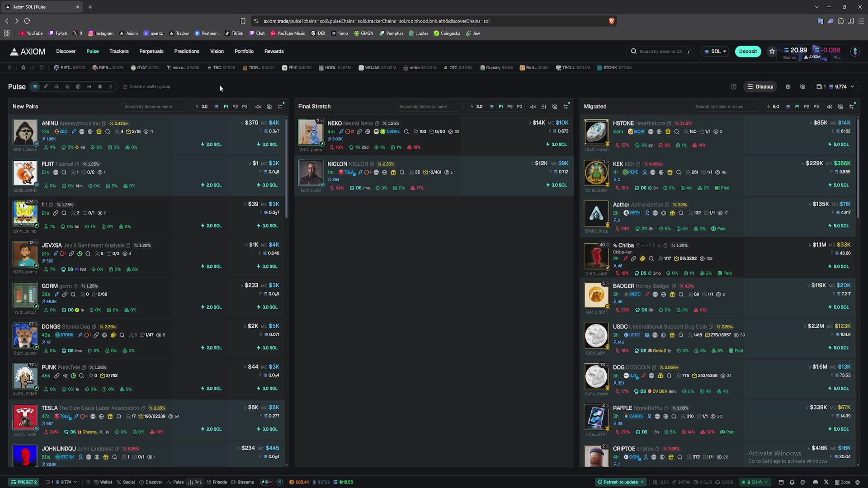The image size is (868, 488).
Task: Open the Perpetuals tab
Action: (151, 52)
